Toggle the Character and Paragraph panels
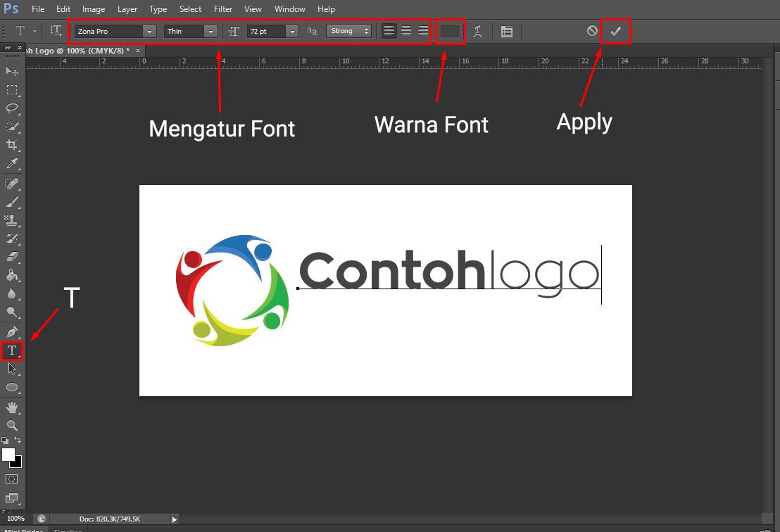780x532 pixels. tap(506, 31)
